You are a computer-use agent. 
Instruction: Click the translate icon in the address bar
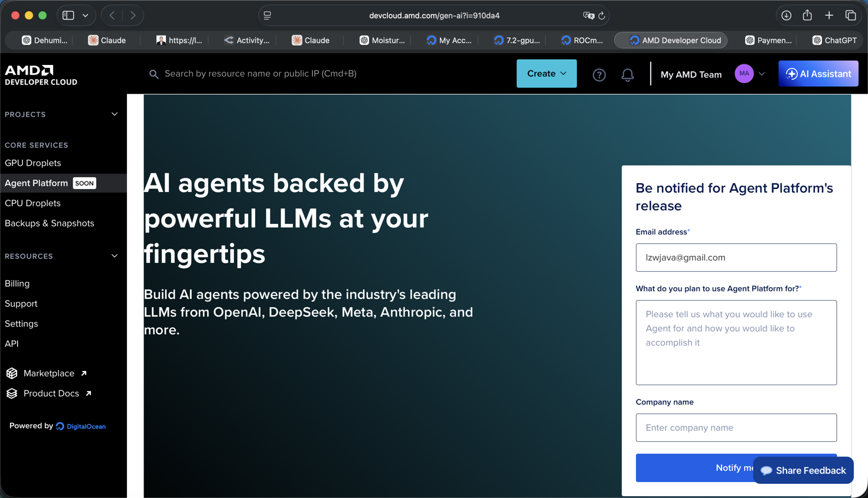(588, 16)
